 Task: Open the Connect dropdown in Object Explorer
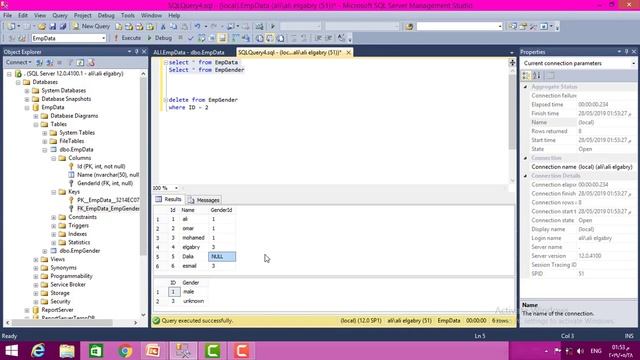18,62
